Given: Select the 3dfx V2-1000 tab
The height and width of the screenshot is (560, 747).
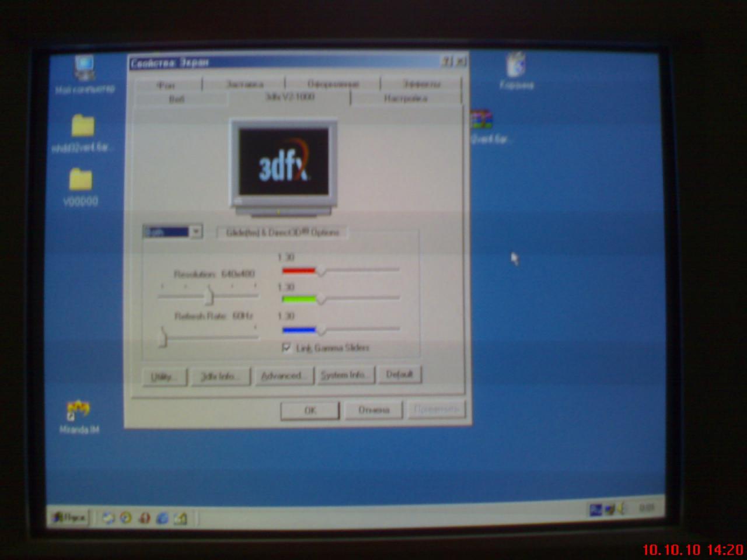Looking at the screenshot, I should point(289,97).
